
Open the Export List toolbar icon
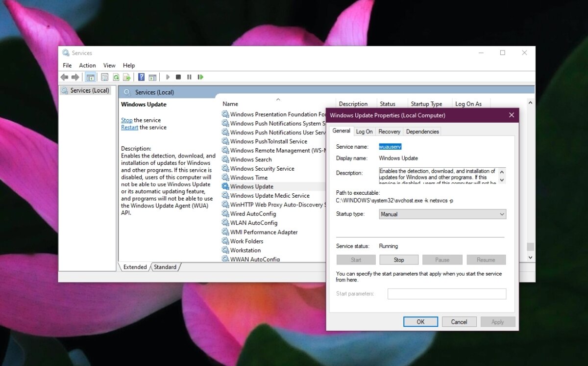point(127,77)
